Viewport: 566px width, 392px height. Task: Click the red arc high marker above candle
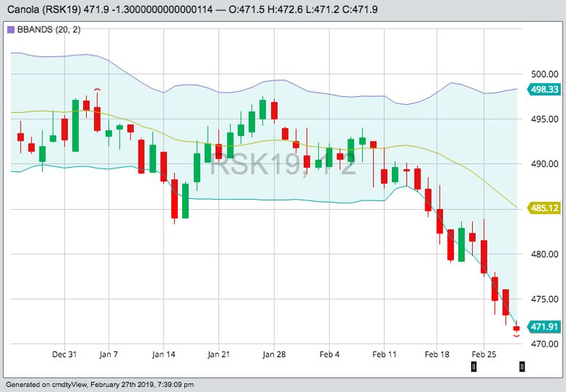pos(97,90)
